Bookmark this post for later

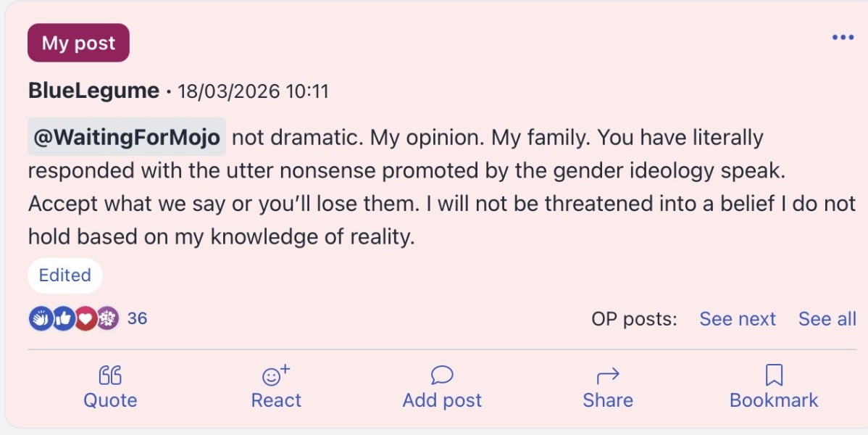[x=772, y=386]
